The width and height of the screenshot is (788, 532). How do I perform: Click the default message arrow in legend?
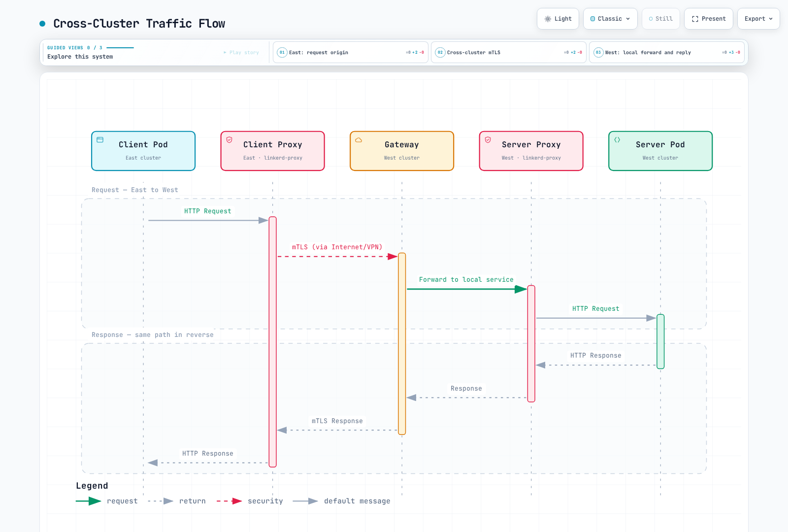305,501
